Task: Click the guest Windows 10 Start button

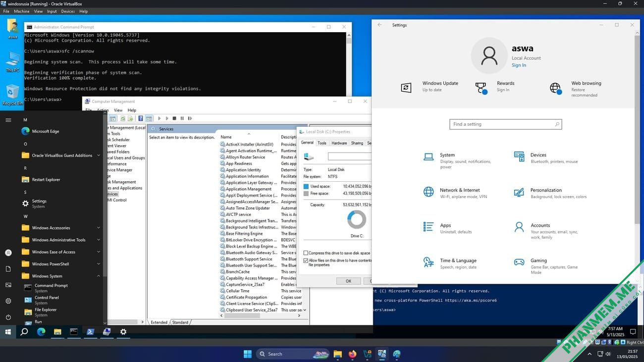Action: point(8,332)
